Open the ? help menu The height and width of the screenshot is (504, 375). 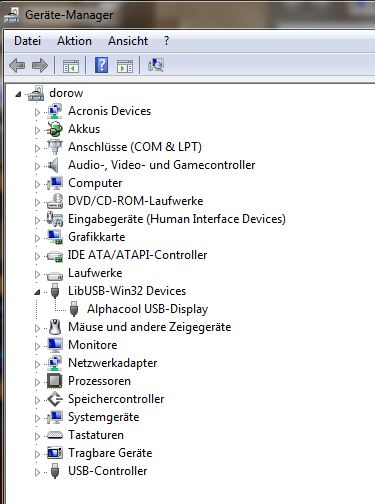tap(166, 41)
